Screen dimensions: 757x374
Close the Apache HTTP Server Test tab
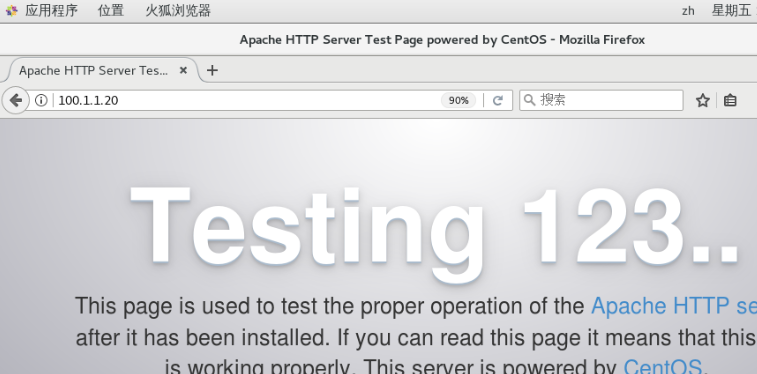(x=183, y=70)
